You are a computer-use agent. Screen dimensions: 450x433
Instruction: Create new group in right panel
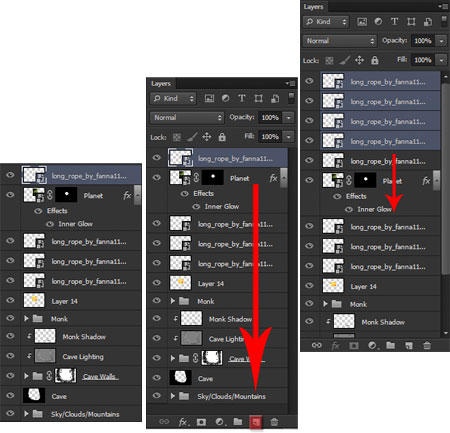click(390, 345)
